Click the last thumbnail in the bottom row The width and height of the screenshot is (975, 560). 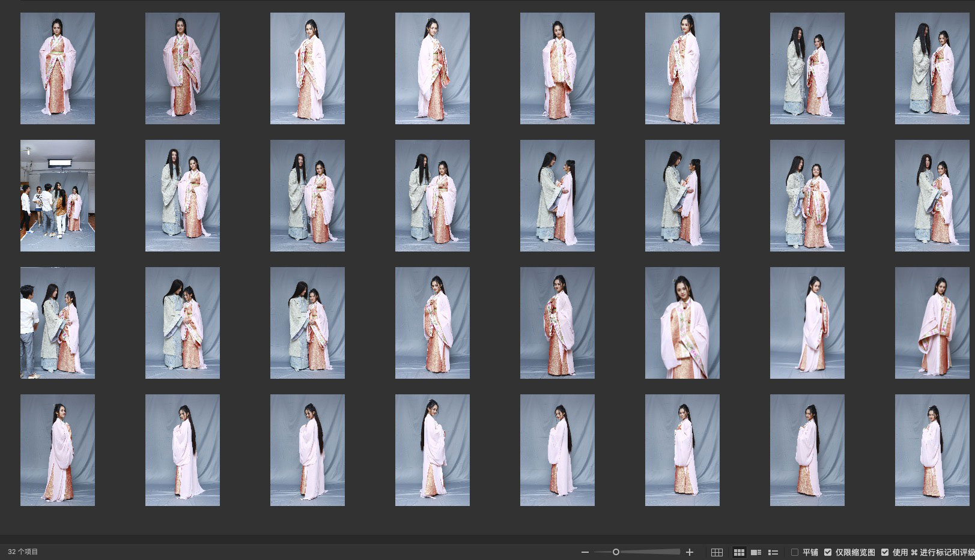point(932,450)
